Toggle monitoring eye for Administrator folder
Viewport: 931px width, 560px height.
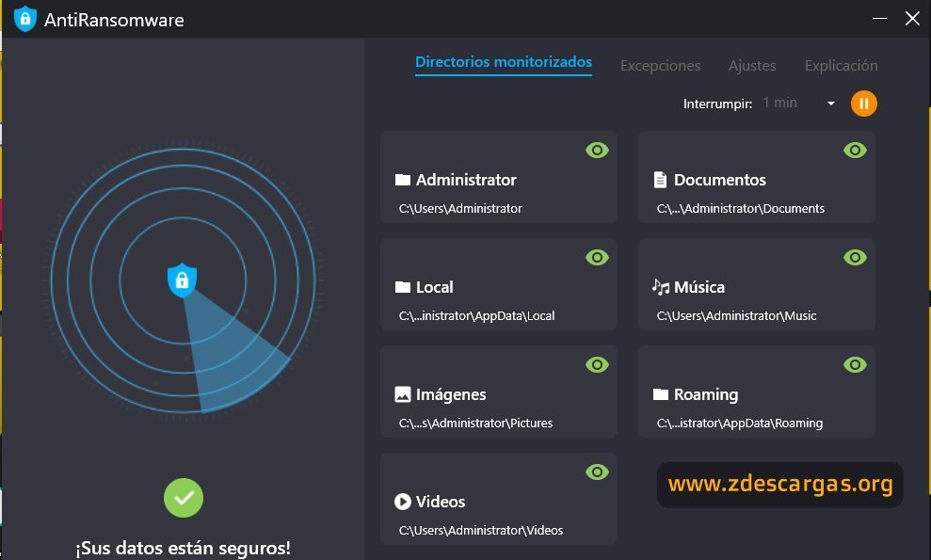598,151
